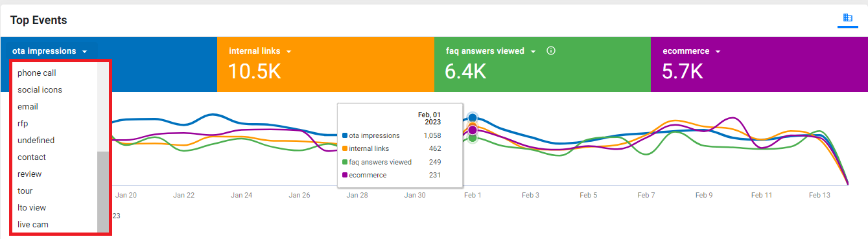Click the orange internal links legend swatch
Viewport: 868px width, 239px height.
click(x=344, y=149)
